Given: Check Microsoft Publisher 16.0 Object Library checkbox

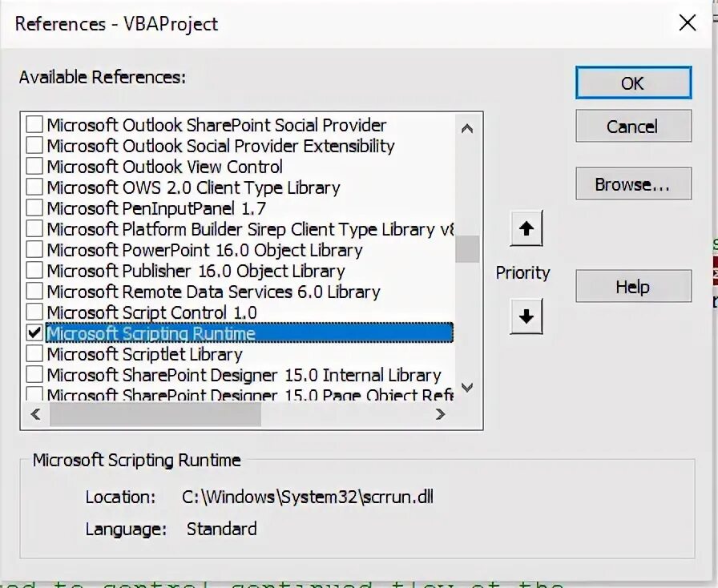Looking at the screenshot, I should [34, 270].
